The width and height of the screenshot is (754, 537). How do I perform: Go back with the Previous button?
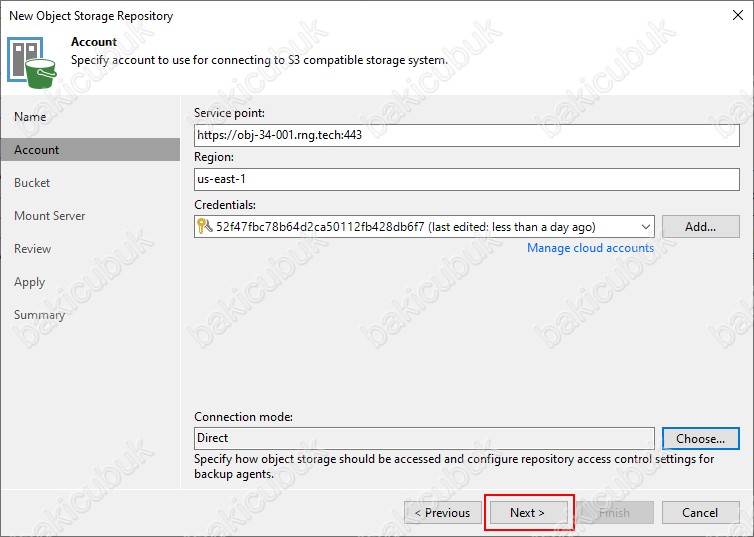coord(442,512)
